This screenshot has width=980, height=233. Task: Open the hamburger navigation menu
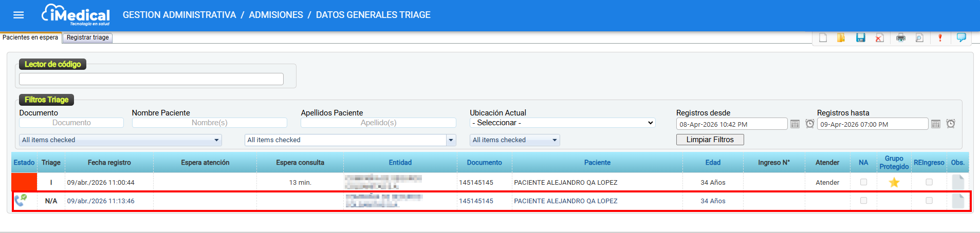(x=19, y=15)
